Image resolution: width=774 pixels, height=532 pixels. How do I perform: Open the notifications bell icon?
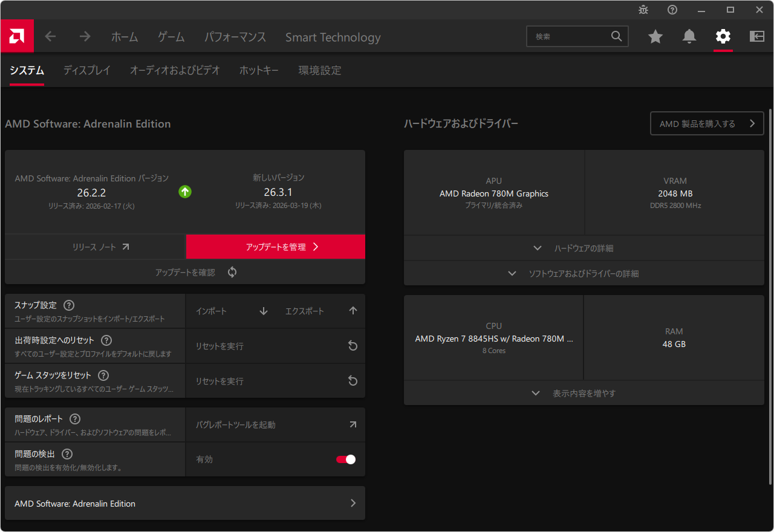pyautogui.click(x=689, y=37)
